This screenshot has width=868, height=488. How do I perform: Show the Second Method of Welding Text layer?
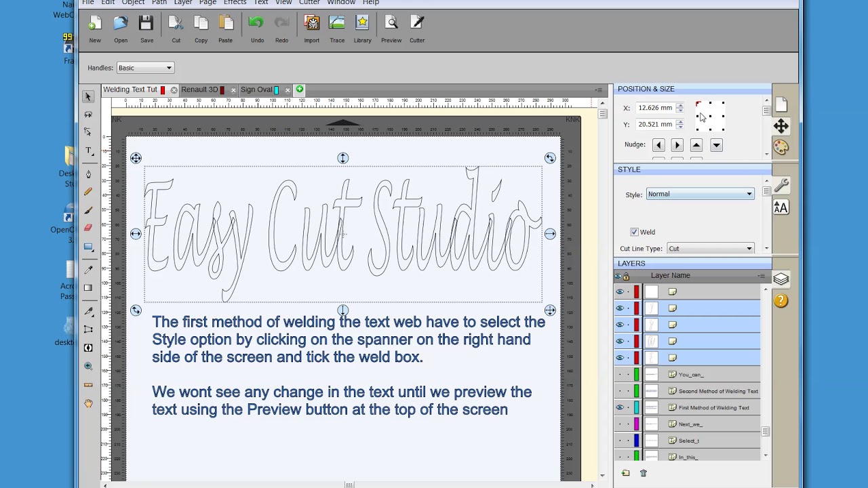tap(620, 391)
